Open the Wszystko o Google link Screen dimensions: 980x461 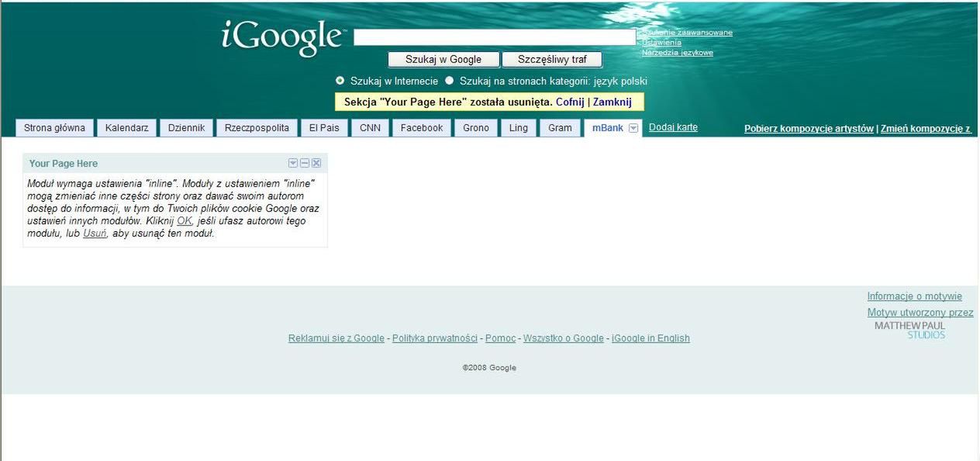point(564,338)
